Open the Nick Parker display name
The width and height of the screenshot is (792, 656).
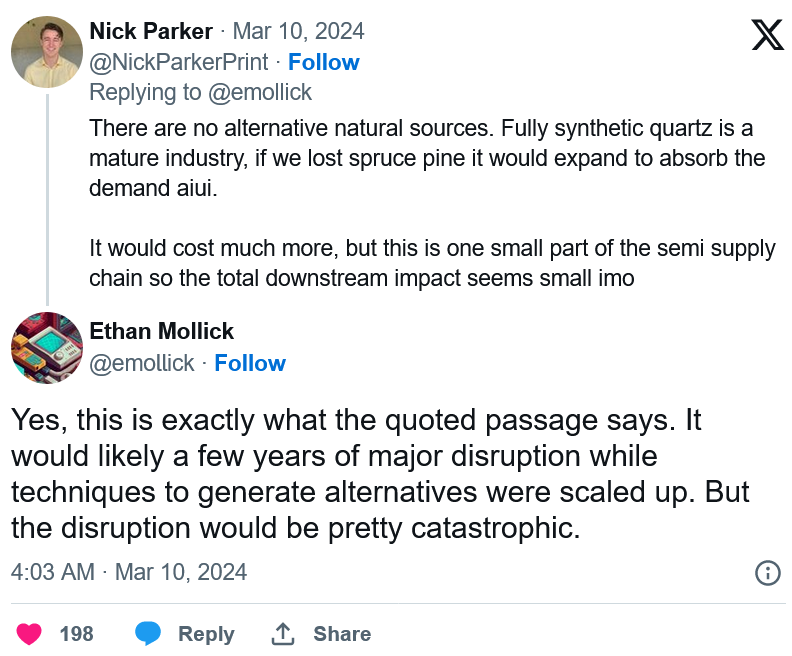[x=151, y=31]
